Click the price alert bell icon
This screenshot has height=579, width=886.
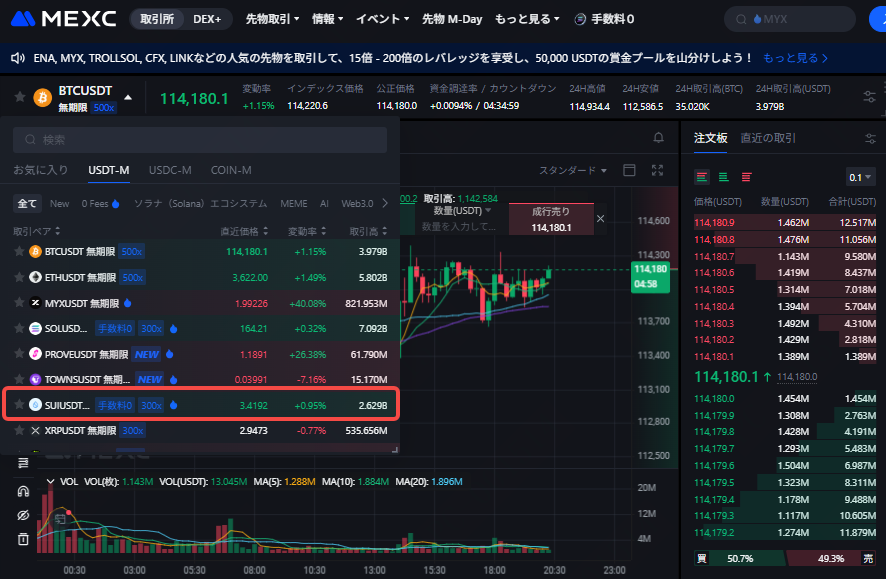(658, 137)
